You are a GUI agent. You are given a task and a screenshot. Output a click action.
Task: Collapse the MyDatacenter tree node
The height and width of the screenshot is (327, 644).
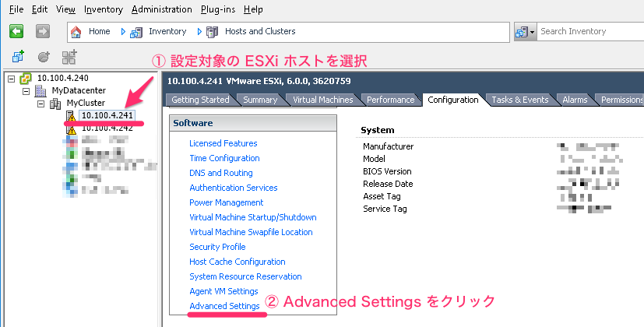coord(26,91)
